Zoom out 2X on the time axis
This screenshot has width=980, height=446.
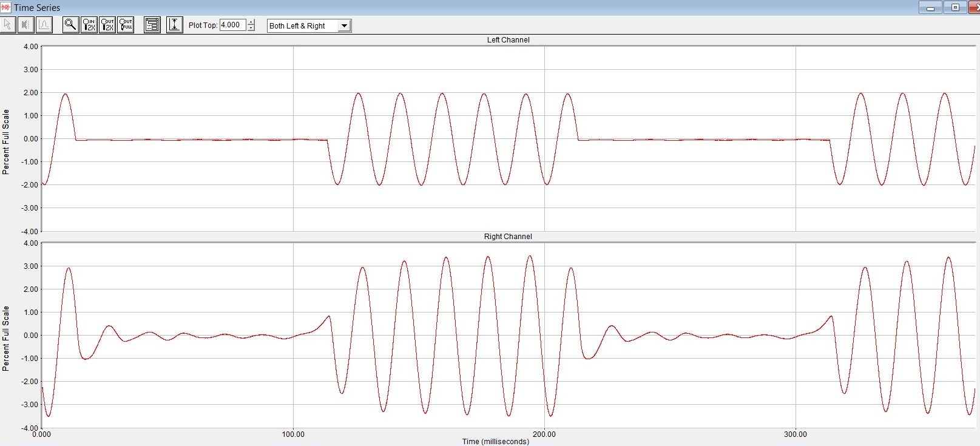point(107,25)
